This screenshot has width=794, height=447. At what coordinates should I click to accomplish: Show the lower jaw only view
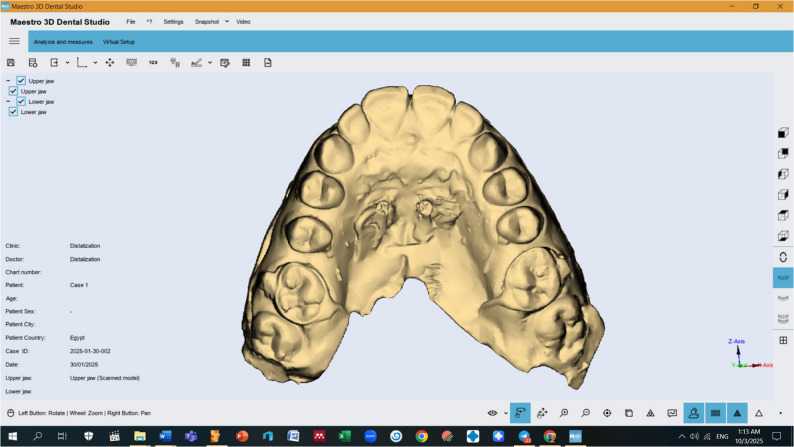783,298
